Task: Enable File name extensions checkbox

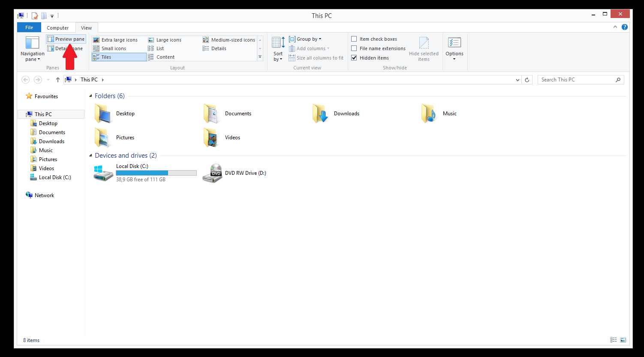Action: point(354,48)
